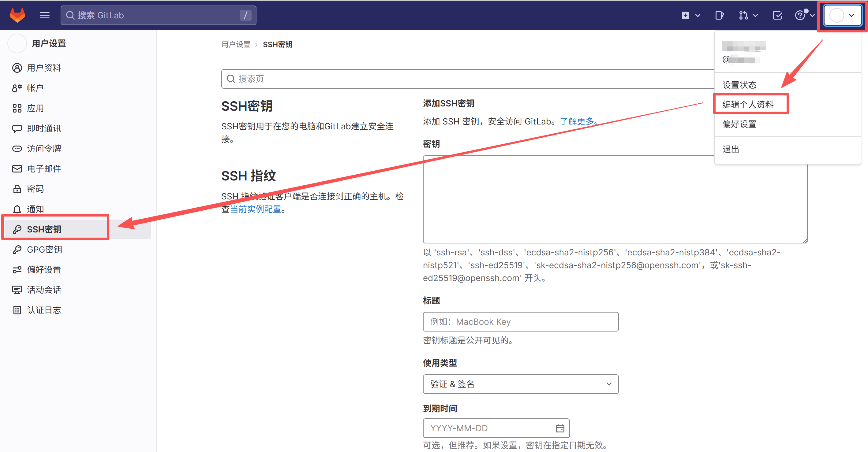Click the 应用 grid icon
Viewport: 868px width, 452px height.
(x=17, y=108)
